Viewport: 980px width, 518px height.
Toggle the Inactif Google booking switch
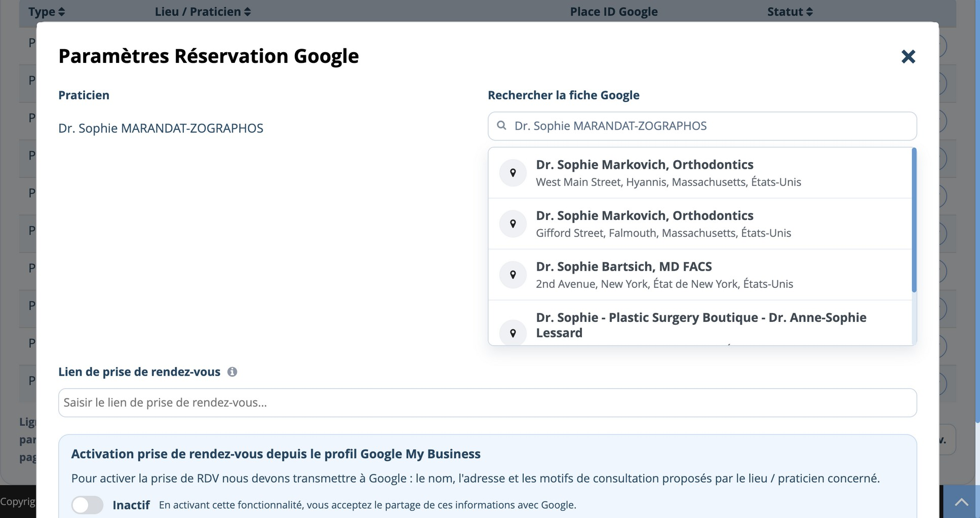pyautogui.click(x=87, y=505)
